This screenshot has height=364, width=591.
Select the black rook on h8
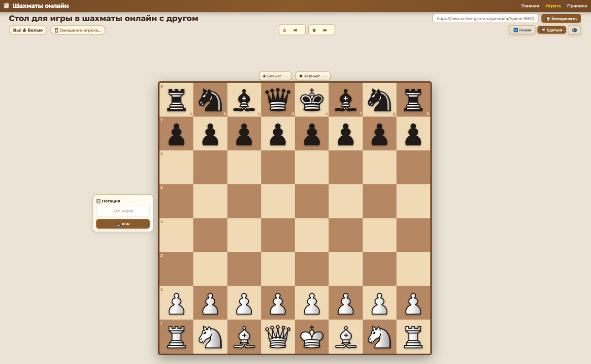(414, 100)
